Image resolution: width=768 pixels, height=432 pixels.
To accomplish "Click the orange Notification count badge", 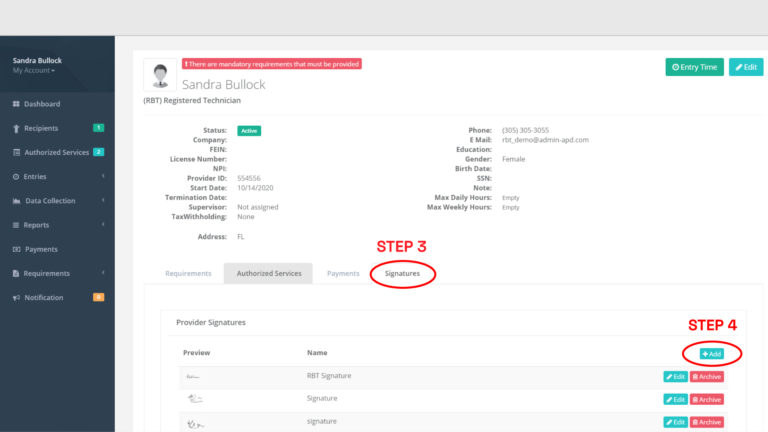I will [98, 297].
